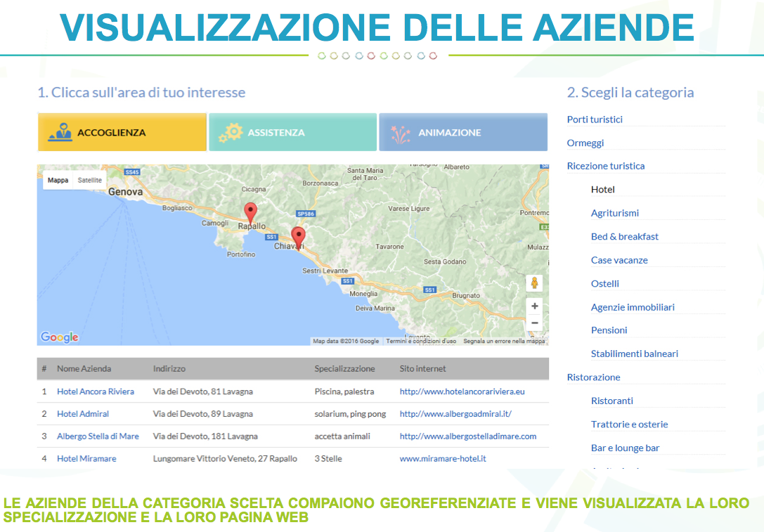Choose the Stabilimenti balneari subcategory

(635, 353)
